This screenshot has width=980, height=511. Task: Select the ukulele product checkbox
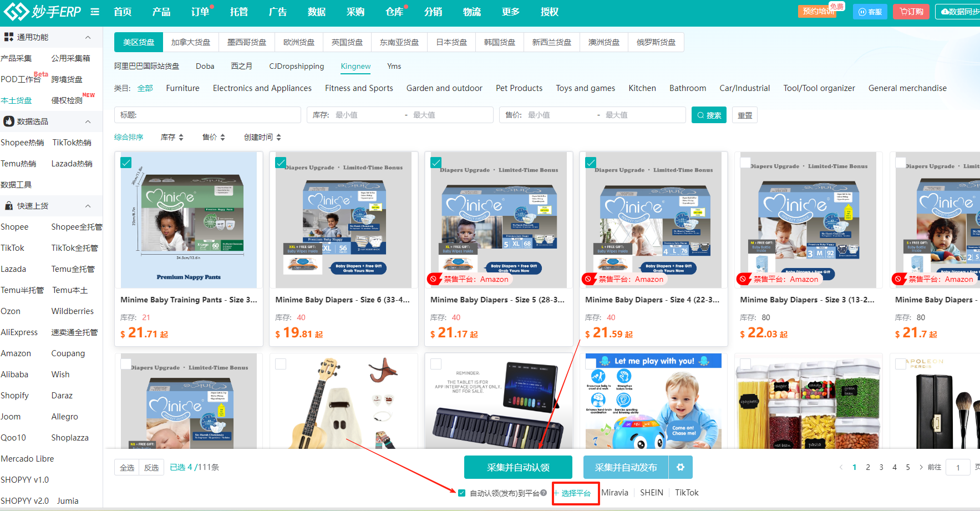[281, 364]
